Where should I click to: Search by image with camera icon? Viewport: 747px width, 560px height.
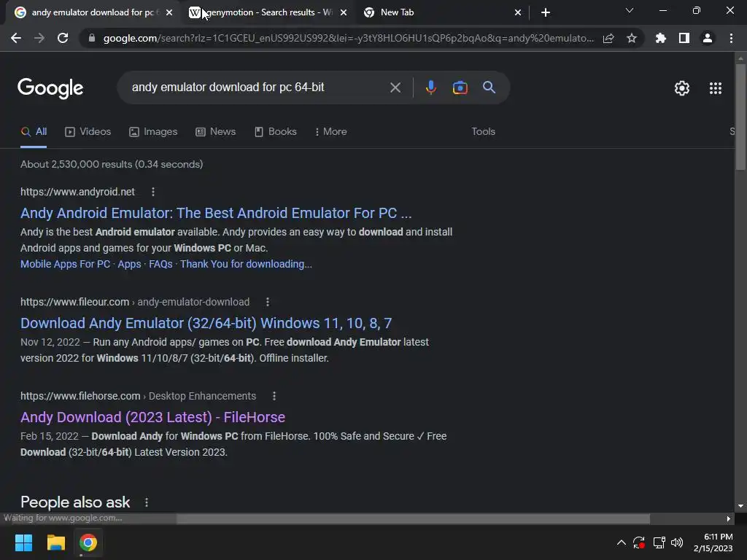pos(460,87)
